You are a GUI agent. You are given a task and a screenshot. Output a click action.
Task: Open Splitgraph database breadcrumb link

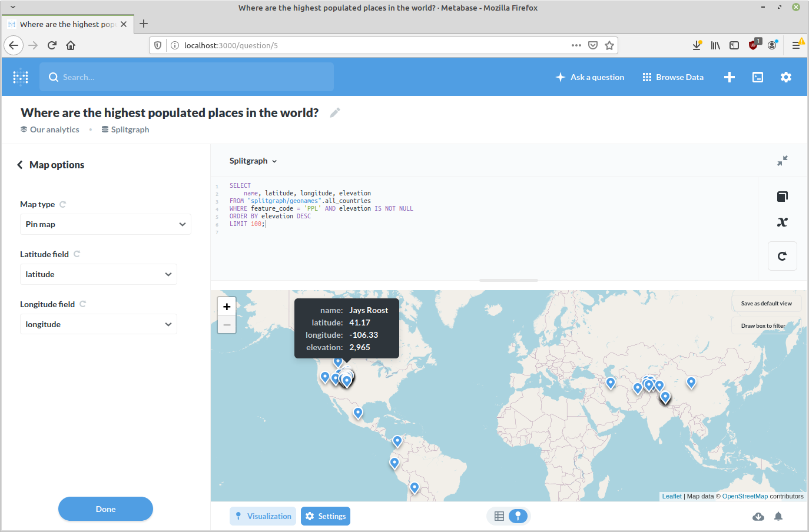[x=125, y=129]
